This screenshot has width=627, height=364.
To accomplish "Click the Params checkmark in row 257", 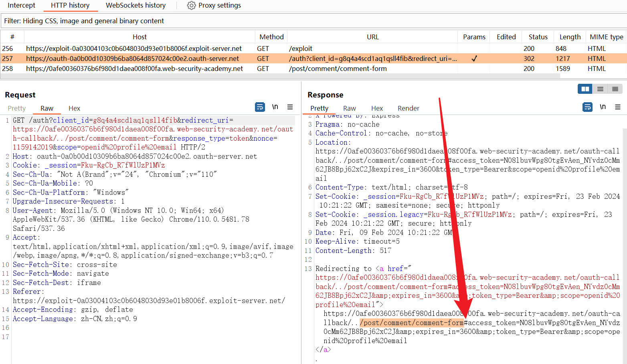I will (x=474, y=59).
